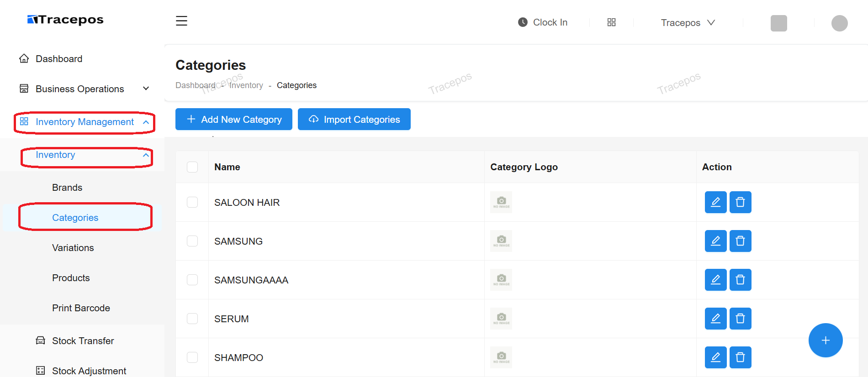Edit the SAMSUNGAAAA category

pos(715,280)
